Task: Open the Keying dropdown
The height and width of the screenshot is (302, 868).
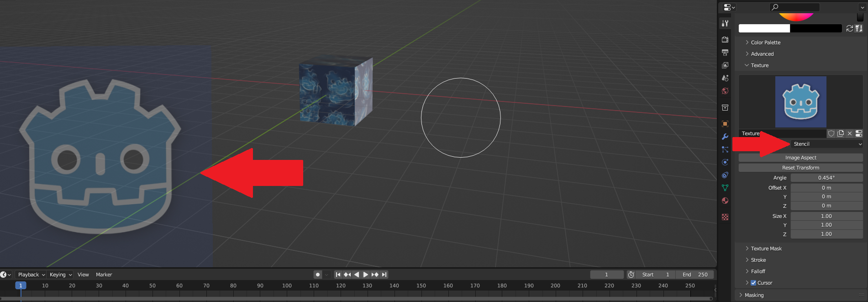Action: (60, 275)
